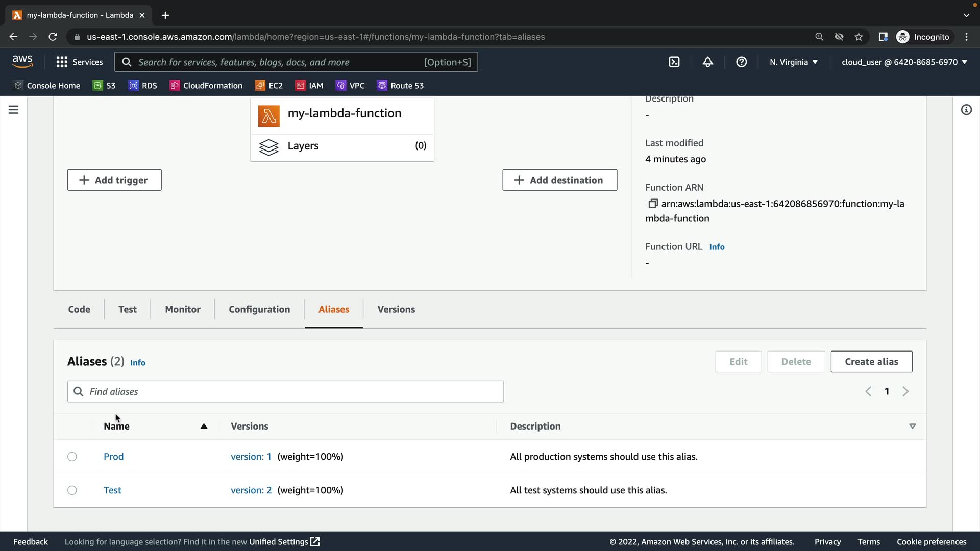
Task: Select the Prod alias radio button
Action: tap(72, 457)
